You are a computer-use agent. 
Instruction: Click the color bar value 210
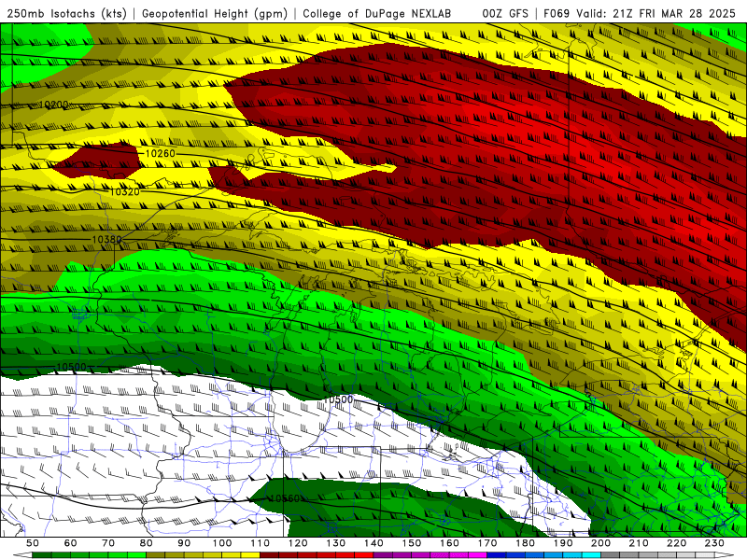click(x=639, y=543)
